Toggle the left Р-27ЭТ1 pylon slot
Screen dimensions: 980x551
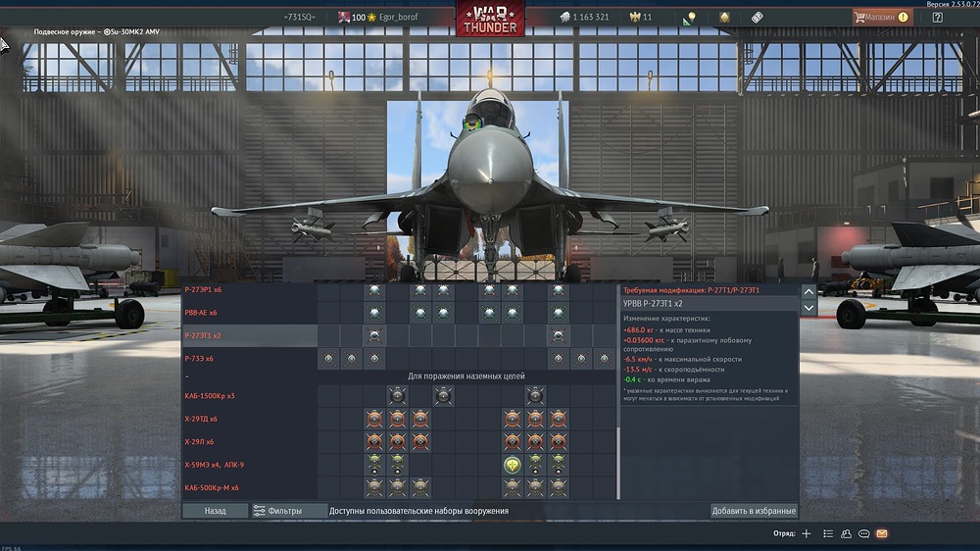pyautogui.click(x=373, y=335)
